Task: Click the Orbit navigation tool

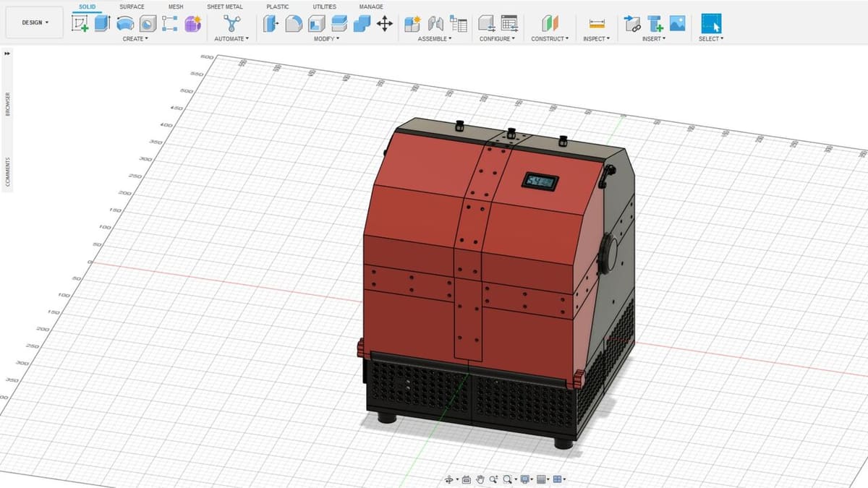Action: pos(449,479)
